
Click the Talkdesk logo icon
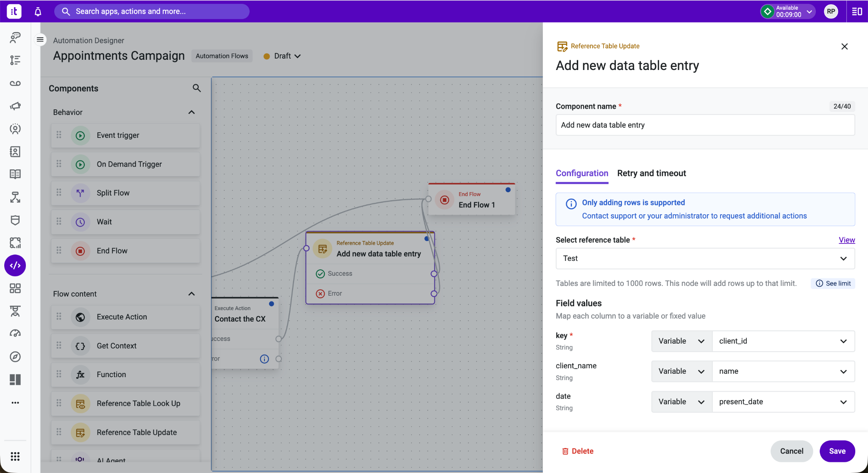tap(14, 11)
